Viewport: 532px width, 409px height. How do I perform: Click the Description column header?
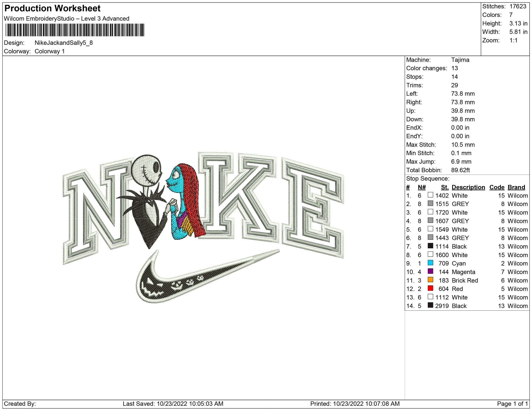468,187
